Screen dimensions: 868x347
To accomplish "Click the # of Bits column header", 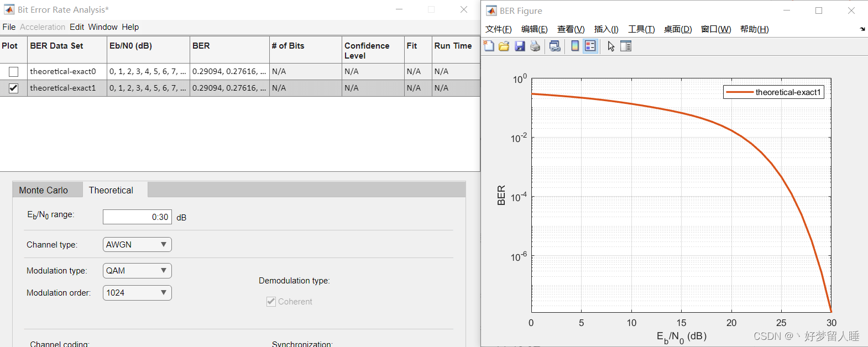I will (x=305, y=49).
